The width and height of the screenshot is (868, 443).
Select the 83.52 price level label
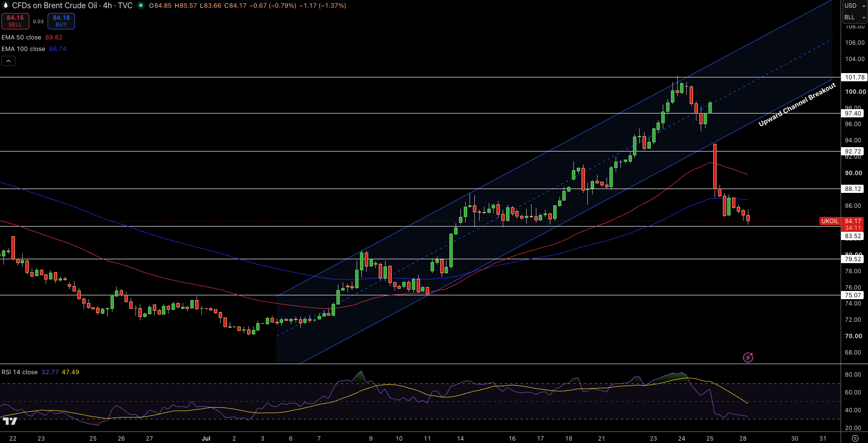853,236
